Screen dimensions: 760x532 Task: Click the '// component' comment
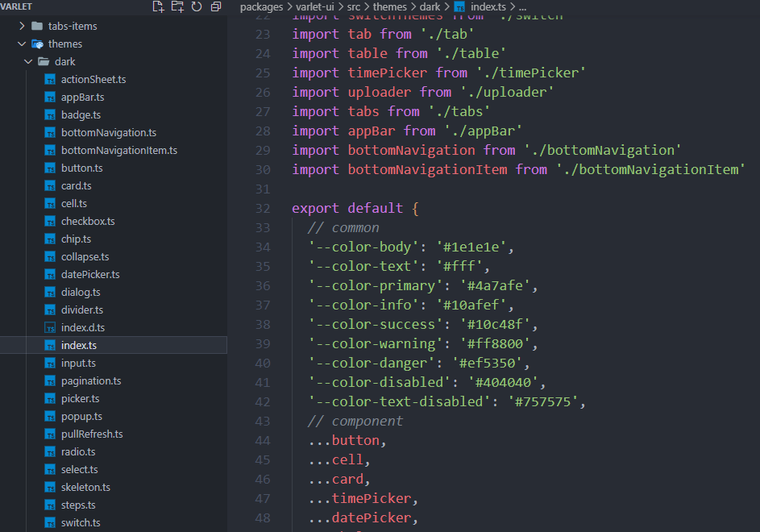[355, 421]
